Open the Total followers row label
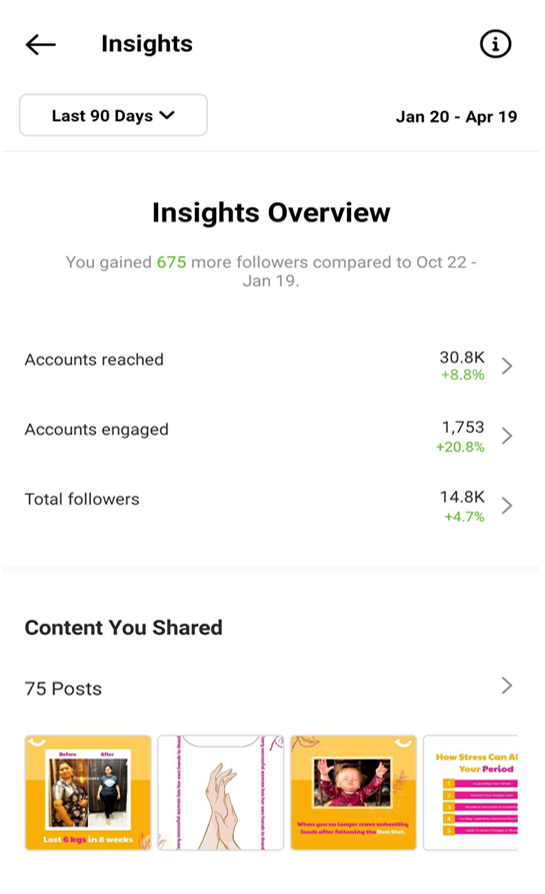Image resolution: width=545 pixels, height=894 pixels. tap(82, 499)
